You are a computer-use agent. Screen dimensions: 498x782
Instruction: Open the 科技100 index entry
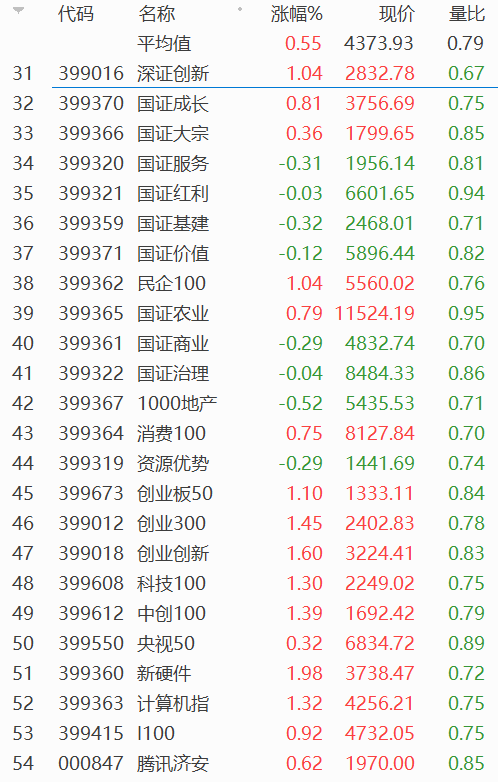coord(171,583)
